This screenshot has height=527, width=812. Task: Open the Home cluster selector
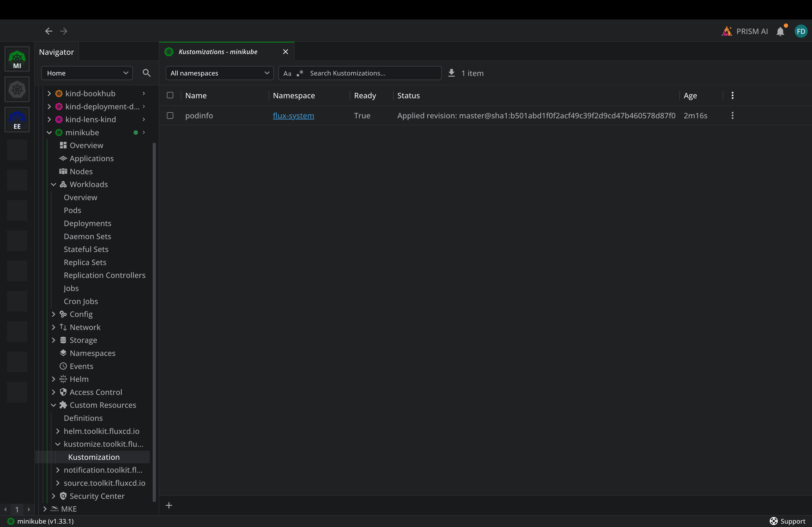(87, 73)
